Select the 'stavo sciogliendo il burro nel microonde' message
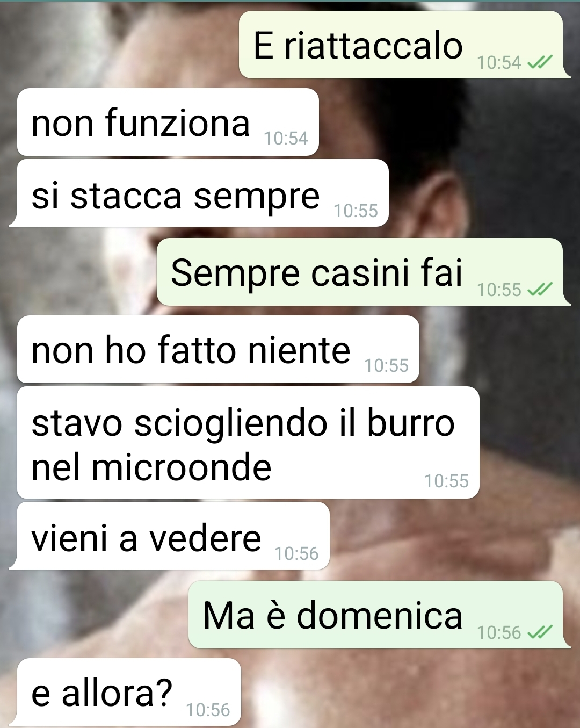Viewport: 580px width, 728px height. 248,443
